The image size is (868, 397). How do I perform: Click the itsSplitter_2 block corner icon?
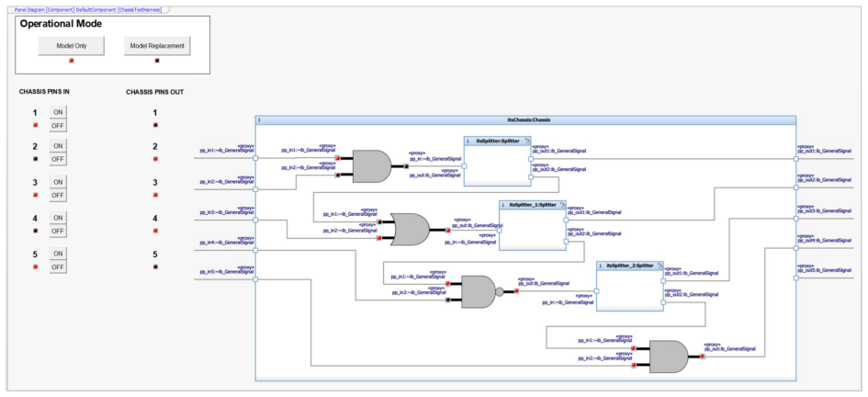(659, 266)
